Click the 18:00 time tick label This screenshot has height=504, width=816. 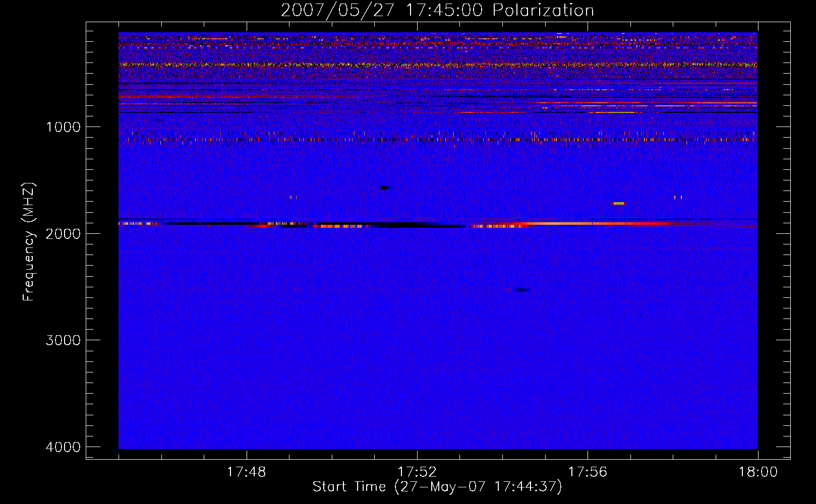point(758,472)
